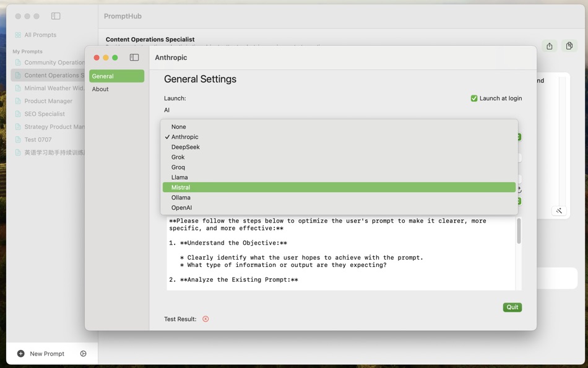Pick OpenAI in the provider list
This screenshot has height=368, width=588.
339,208
